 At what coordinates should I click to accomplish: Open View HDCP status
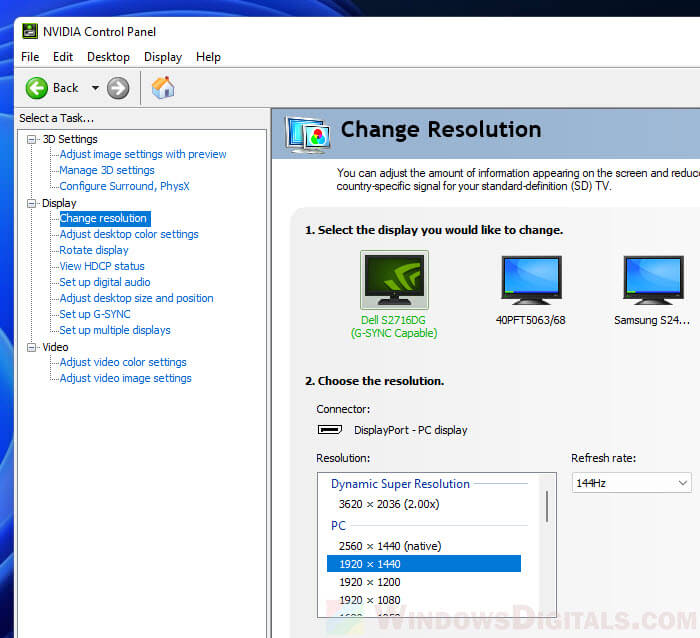[102, 266]
